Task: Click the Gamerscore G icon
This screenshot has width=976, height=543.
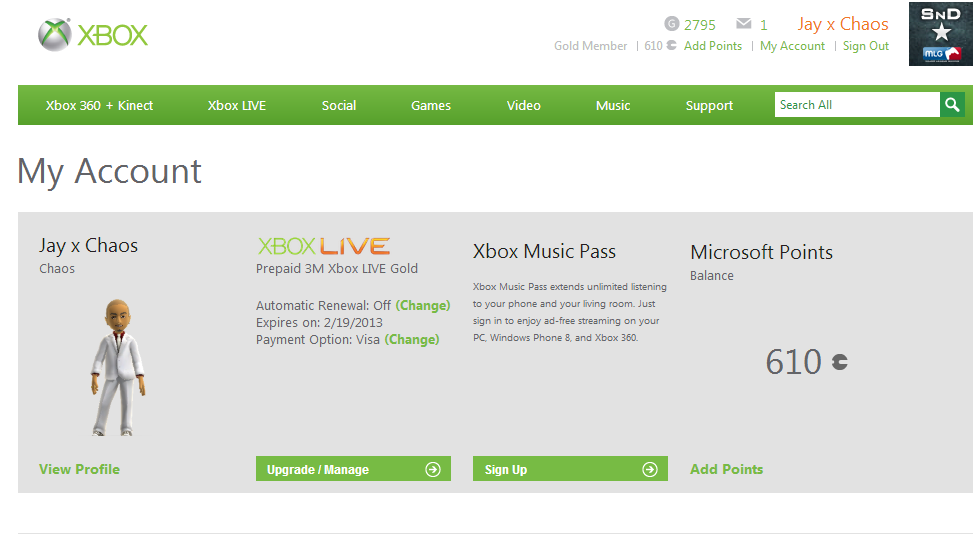Action: [672, 24]
